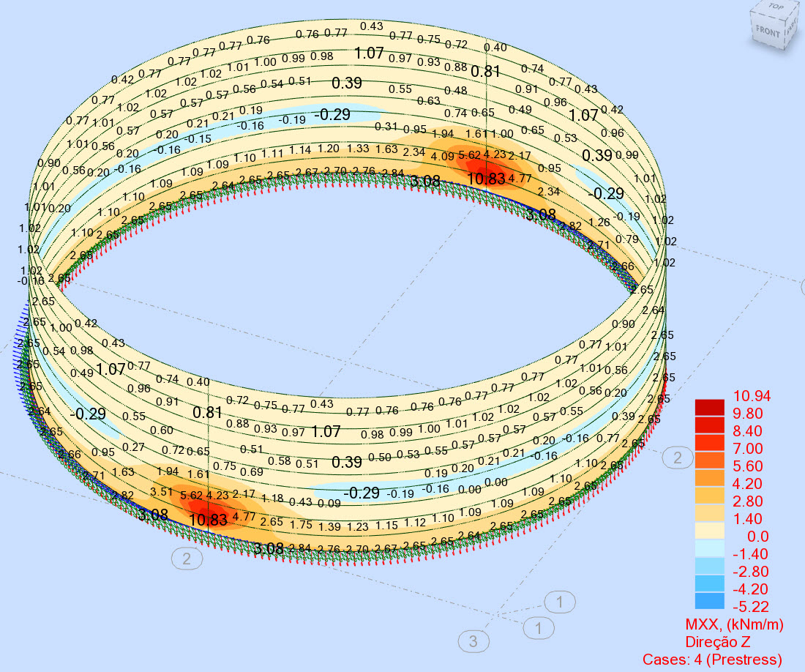Image resolution: width=805 pixels, height=672 pixels.
Task: Click the blue -5.22 legend swatch
Action: tap(708, 600)
